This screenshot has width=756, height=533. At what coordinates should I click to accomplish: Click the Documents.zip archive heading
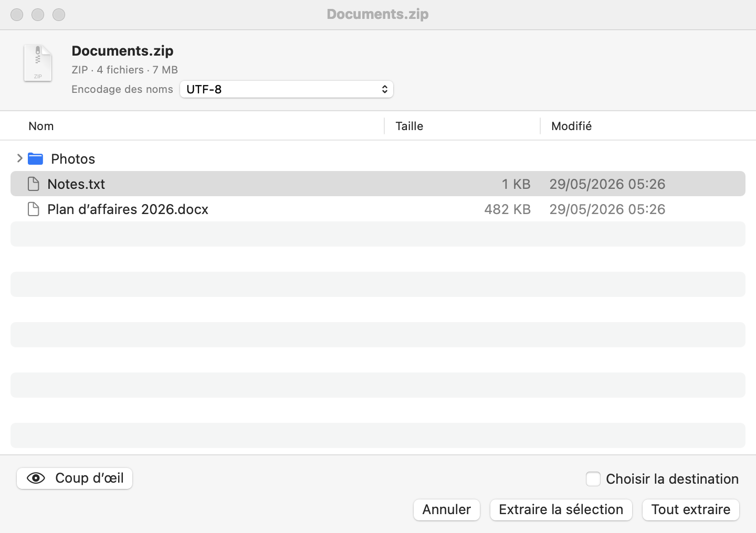[x=122, y=50]
